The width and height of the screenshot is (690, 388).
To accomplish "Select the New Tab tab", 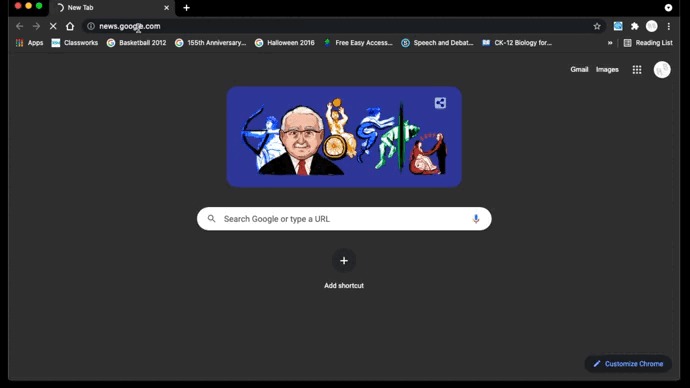I will point(112,7).
